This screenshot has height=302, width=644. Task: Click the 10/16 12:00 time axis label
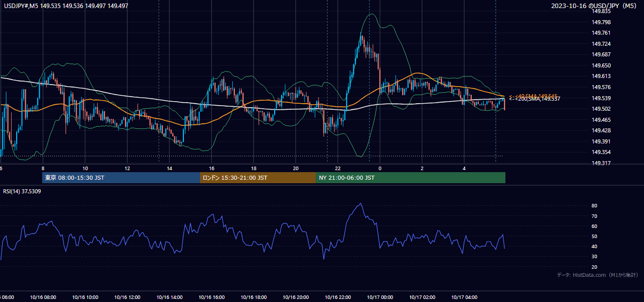pyautogui.click(x=127, y=297)
